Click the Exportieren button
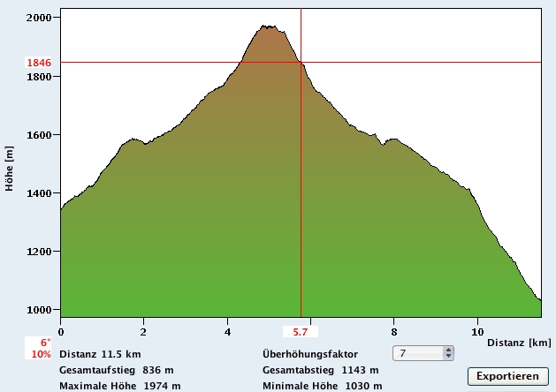This screenshot has width=556, height=392. pos(507,376)
